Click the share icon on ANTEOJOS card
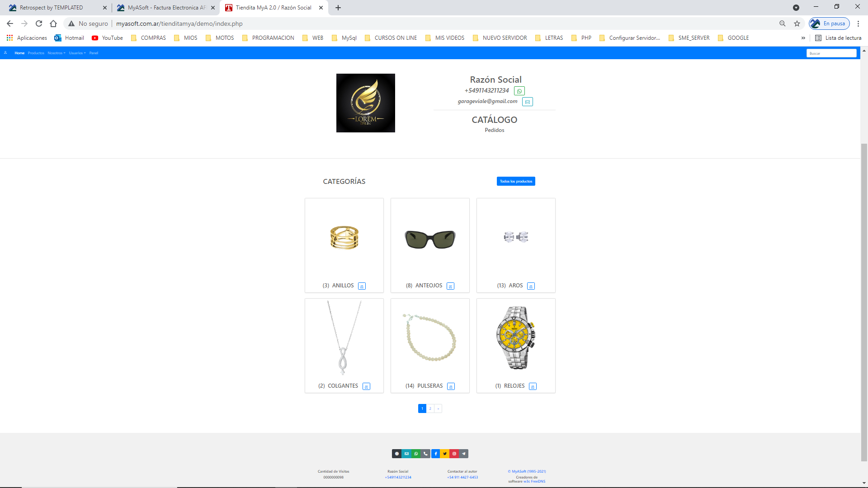Image resolution: width=868 pixels, height=488 pixels. (x=450, y=286)
